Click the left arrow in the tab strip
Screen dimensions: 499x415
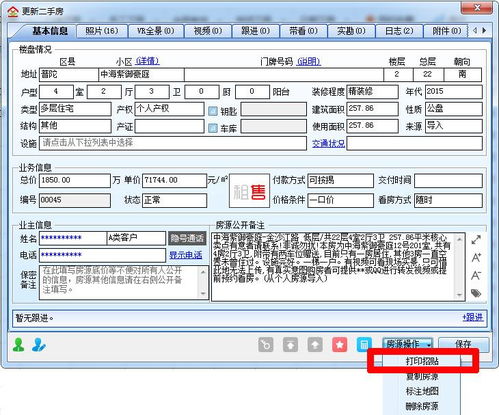coord(475,31)
